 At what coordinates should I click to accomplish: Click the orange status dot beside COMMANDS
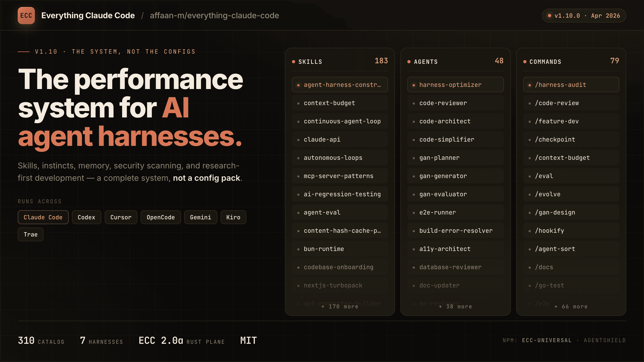click(x=525, y=61)
